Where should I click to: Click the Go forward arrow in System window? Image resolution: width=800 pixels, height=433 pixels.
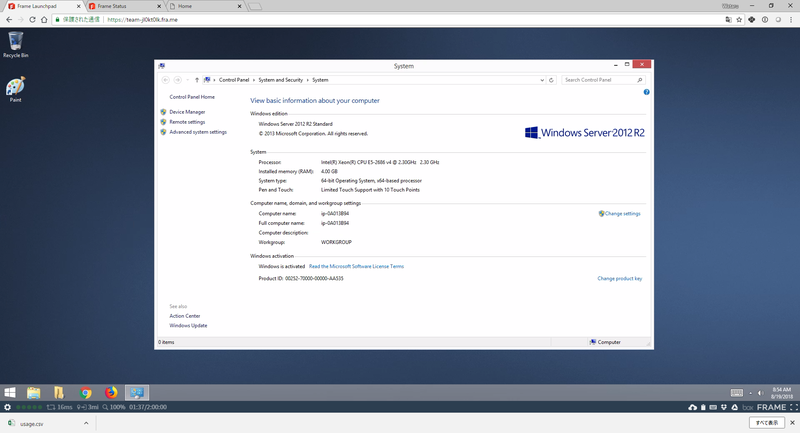pos(178,80)
